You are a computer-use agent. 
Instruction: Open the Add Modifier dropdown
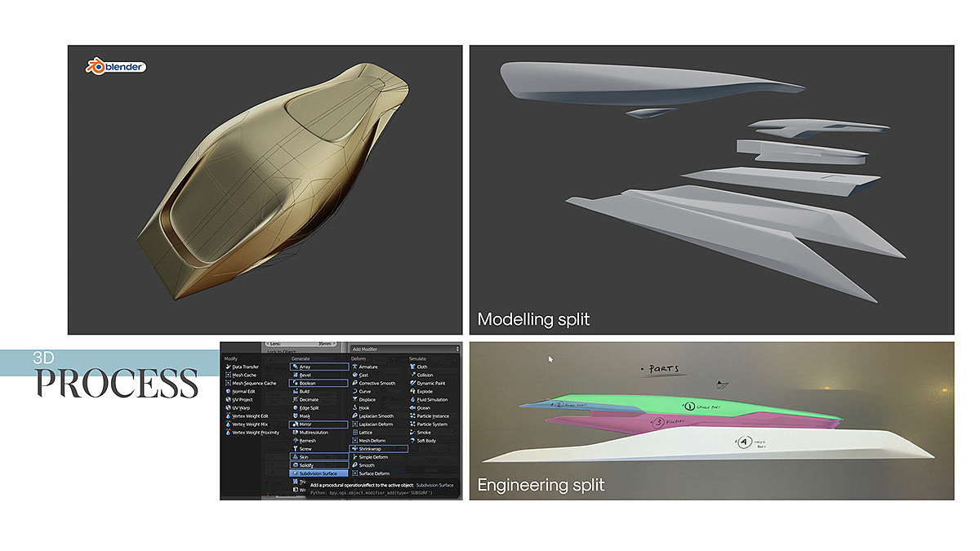(x=404, y=349)
